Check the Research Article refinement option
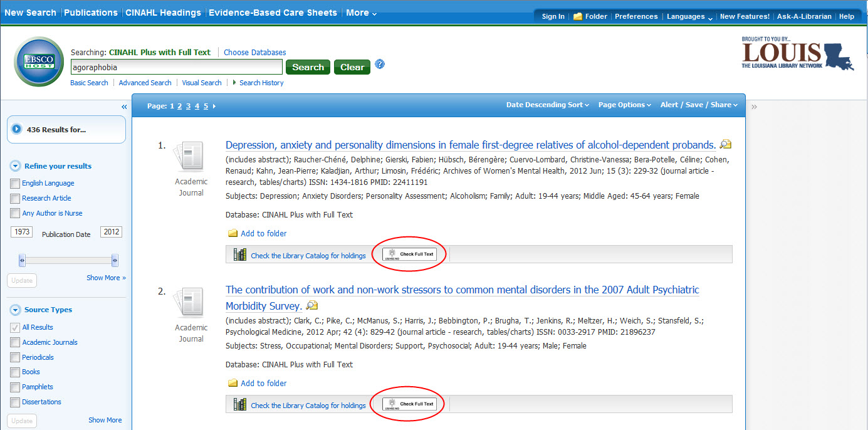Screen dimensions: 868x430 (15, 197)
